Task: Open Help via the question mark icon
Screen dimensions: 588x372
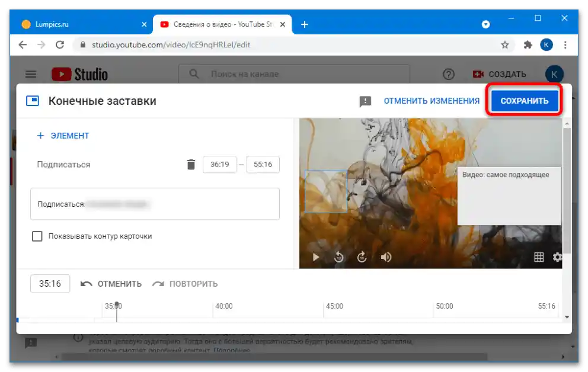Action: point(449,74)
